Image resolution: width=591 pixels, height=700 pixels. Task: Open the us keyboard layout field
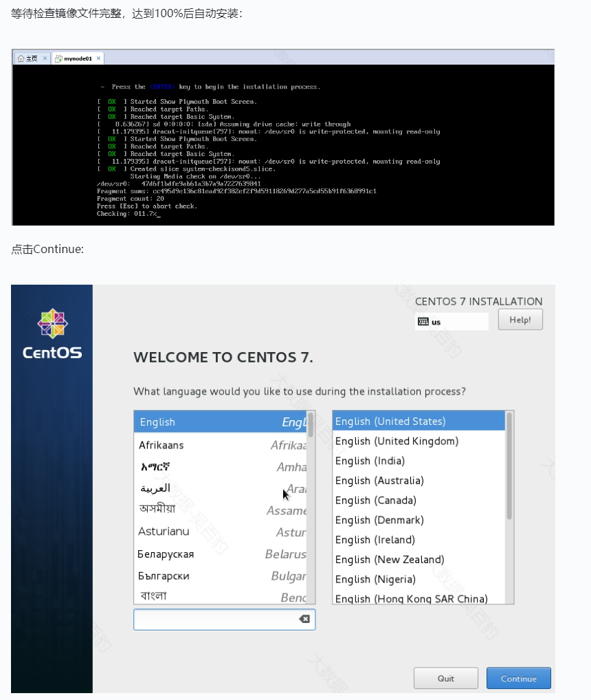click(451, 321)
